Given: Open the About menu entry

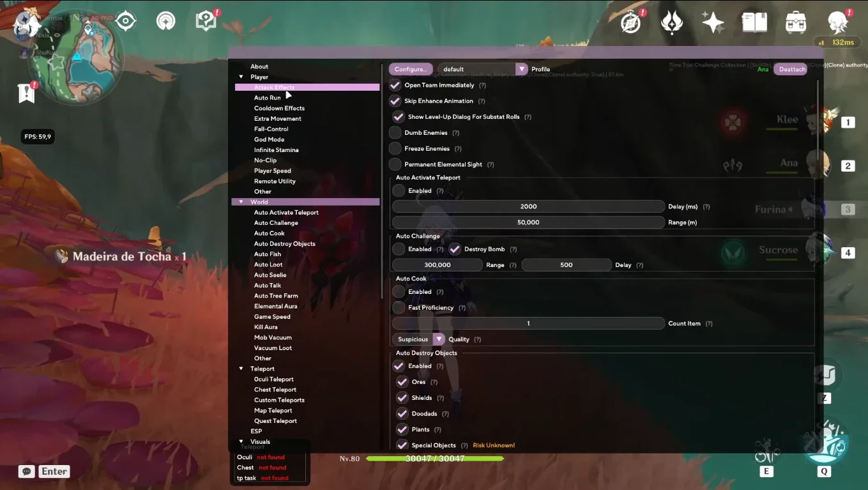Looking at the screenshot, I should click(259, 66).
